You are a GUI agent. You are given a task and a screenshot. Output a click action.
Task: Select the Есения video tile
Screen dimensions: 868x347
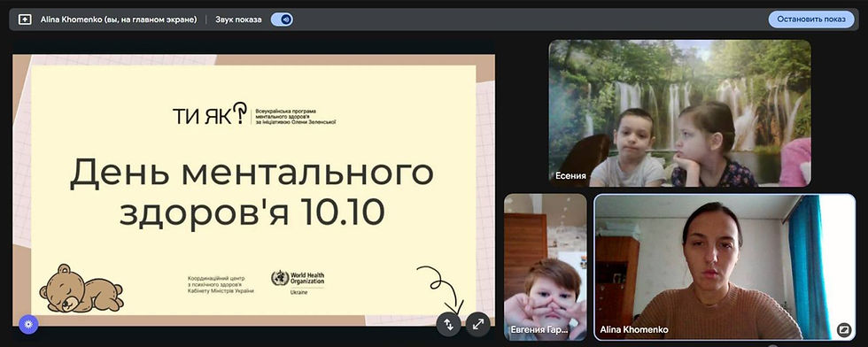pos(680,113)
